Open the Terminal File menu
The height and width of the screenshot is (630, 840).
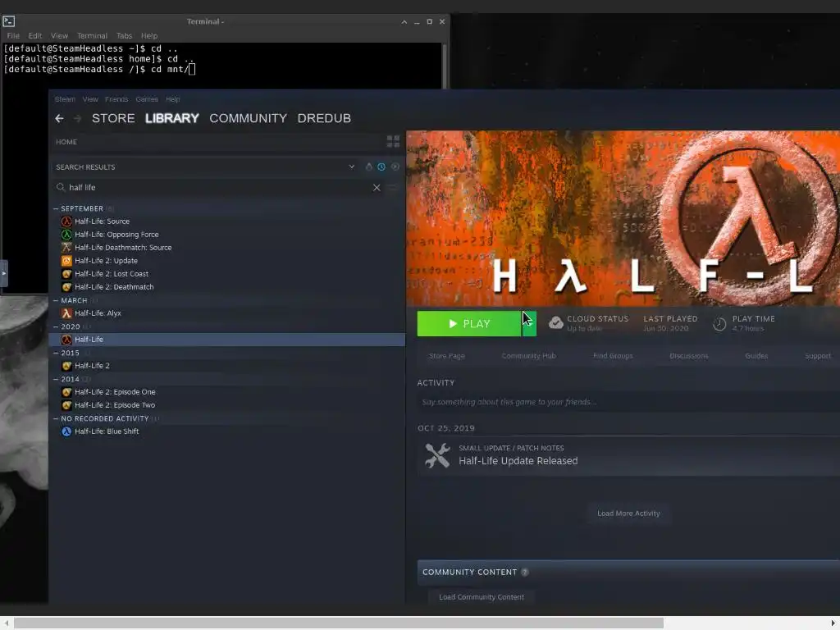click(x=13, y=36)
